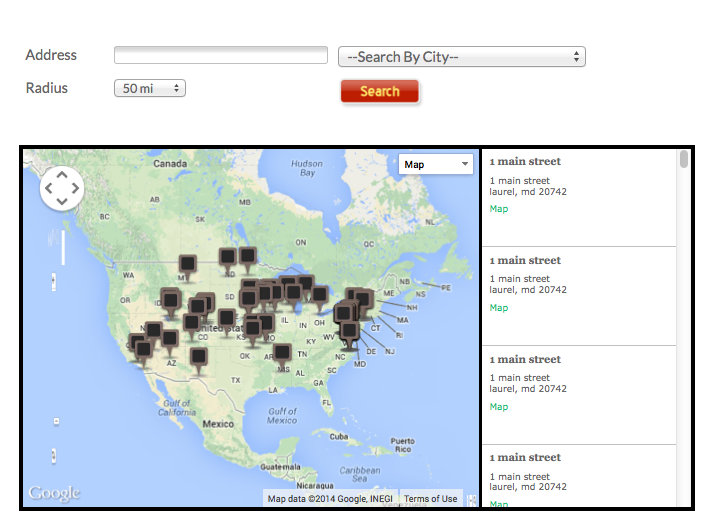This screenshot has width=715, height=526.
Task: Expand the Radius 50 mi dropdown
Action: 150,89
